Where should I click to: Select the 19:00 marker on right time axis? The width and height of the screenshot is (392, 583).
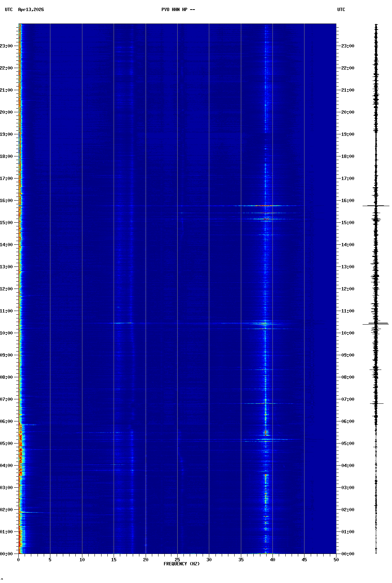click(348, 134)
